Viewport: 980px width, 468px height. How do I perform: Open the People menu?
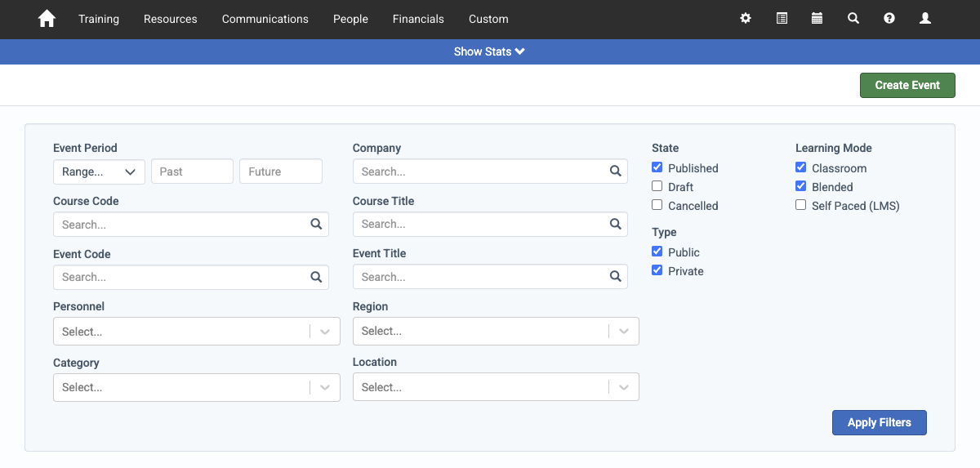350,19
